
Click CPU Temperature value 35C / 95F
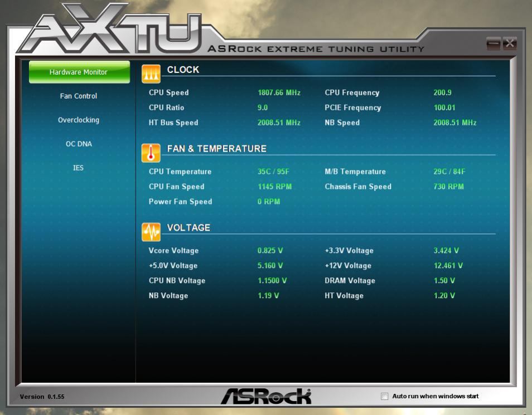coord(273,171)
